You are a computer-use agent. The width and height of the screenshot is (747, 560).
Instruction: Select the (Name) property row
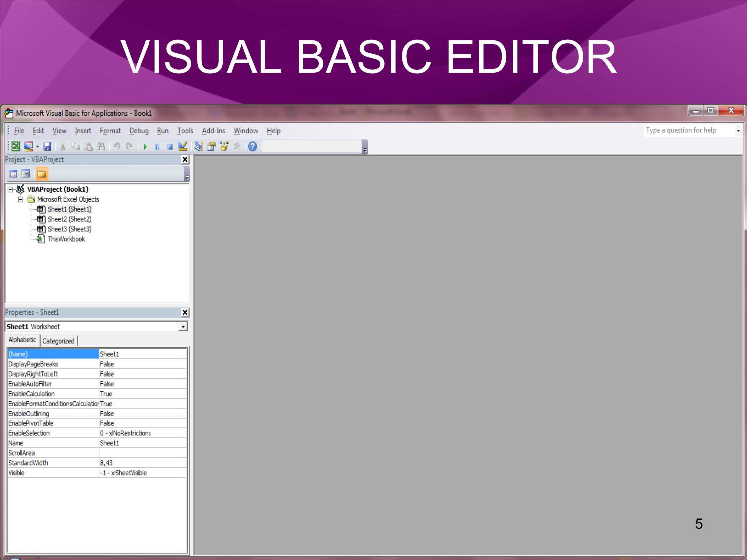[x=97, y=354]
